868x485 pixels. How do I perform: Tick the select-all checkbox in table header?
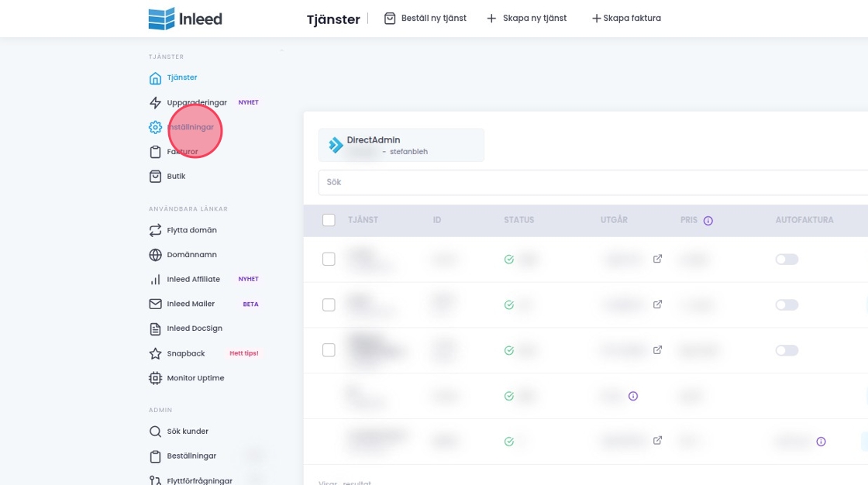pyautogui.click(x=329, y=220)
